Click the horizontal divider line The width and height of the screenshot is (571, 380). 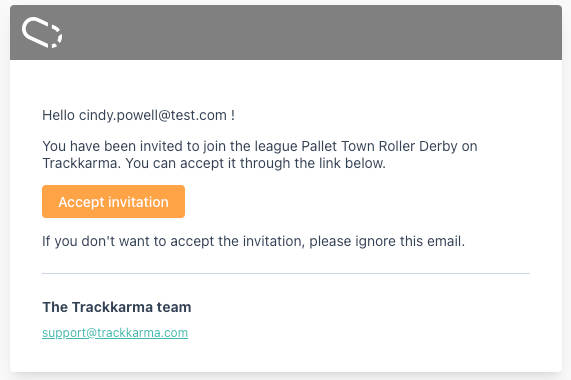[x=286, y=273]
